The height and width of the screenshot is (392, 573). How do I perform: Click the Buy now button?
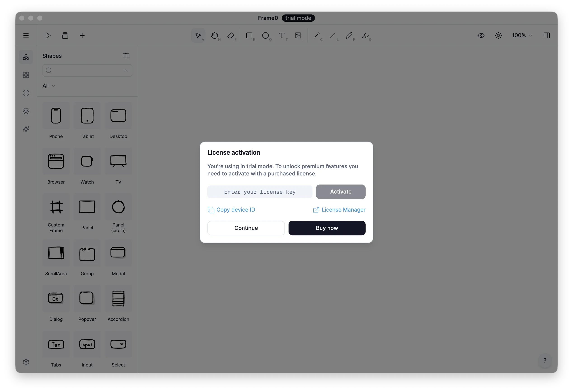coord(327,228)
